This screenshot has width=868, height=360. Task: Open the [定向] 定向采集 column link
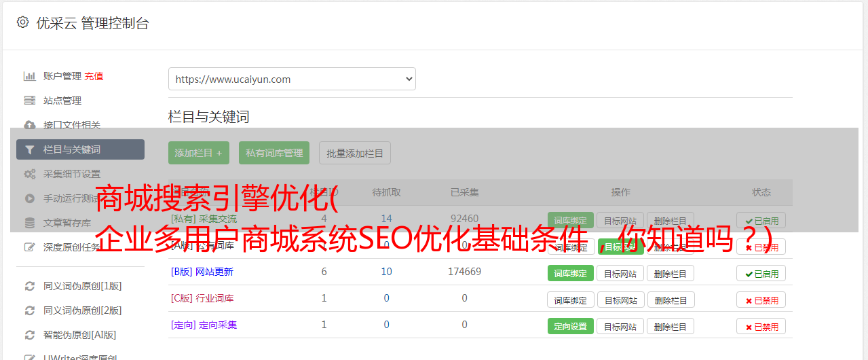[x=204, y=325]
